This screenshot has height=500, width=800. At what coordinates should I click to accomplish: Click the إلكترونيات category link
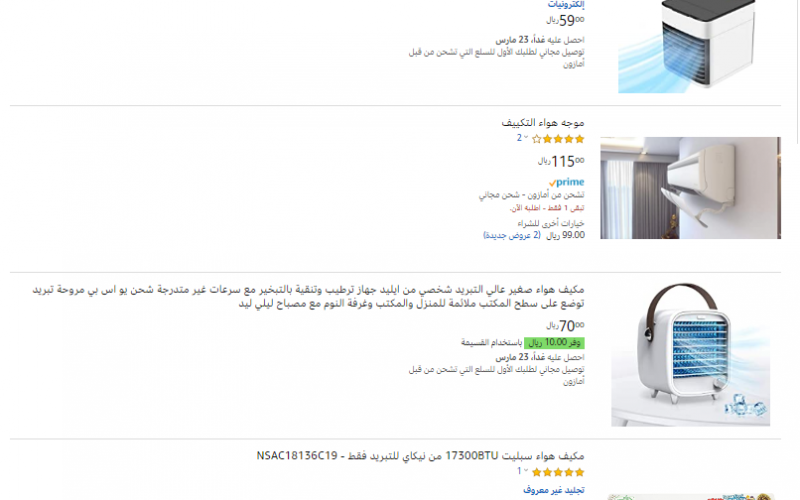[x=566, y=5]
